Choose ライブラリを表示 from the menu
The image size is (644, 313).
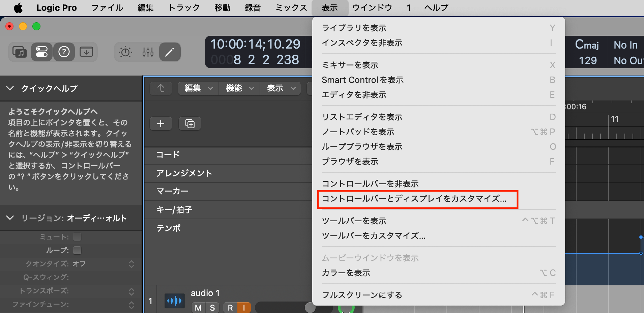point(438,28)
